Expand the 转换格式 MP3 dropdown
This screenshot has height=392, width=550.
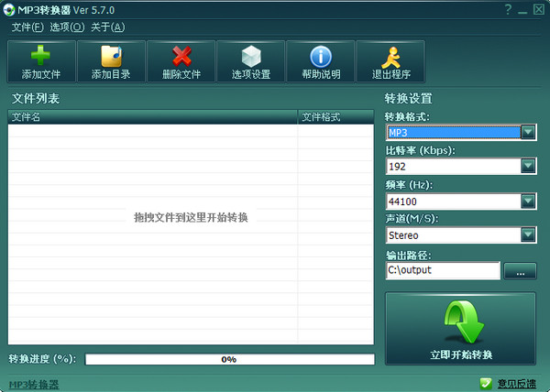point(527,132)
